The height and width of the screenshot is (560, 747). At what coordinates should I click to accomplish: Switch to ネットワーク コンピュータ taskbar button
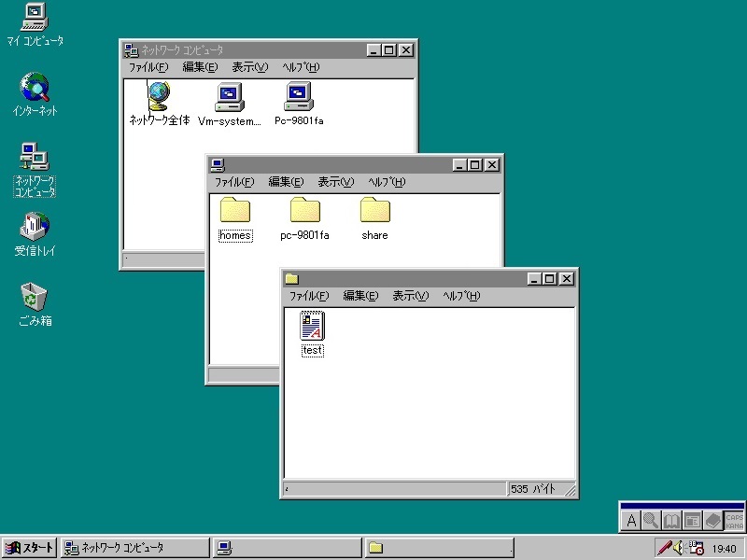[134, 548]
